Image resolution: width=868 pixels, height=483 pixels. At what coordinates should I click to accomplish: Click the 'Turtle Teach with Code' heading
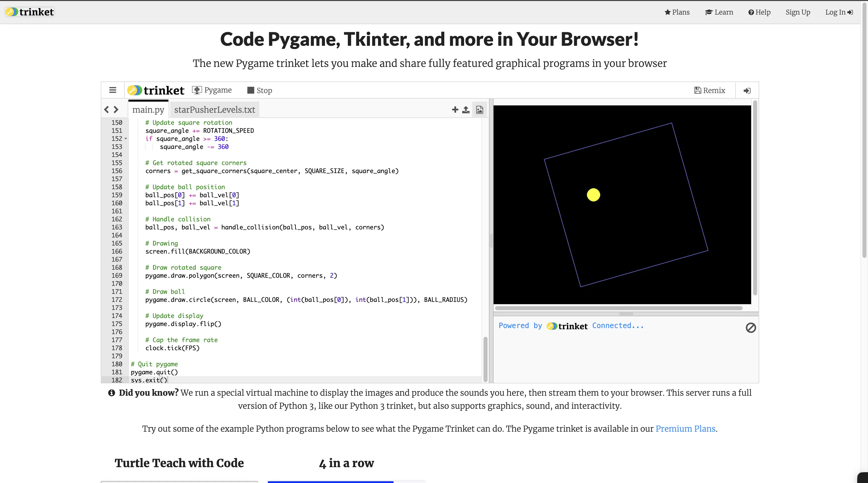(x=179, y=463)
